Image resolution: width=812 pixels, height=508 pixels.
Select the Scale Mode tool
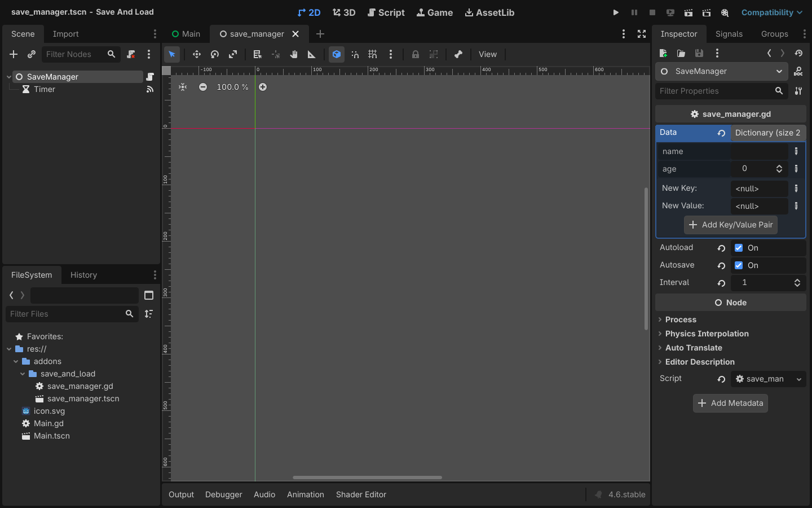click(233, 54)
